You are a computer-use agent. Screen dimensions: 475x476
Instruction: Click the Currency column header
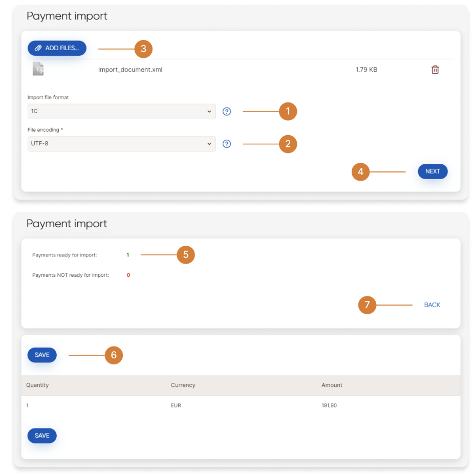(183, 385)
